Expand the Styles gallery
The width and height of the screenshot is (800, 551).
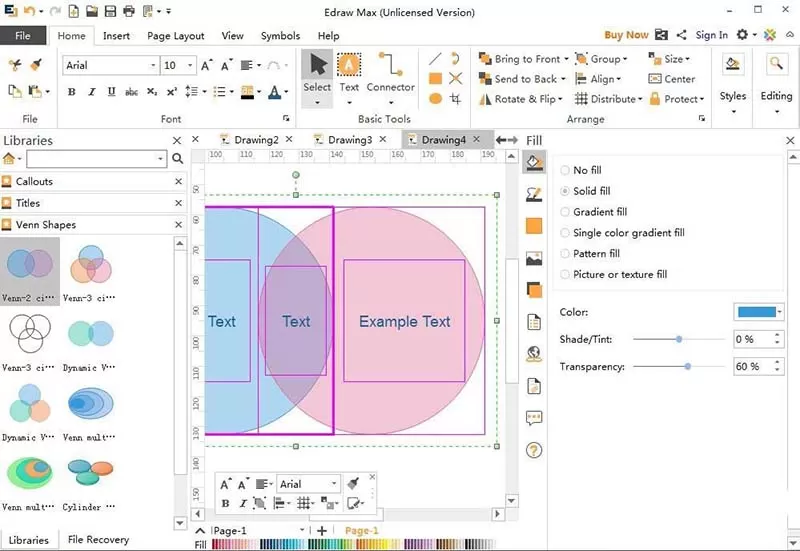tap(733, 111)
